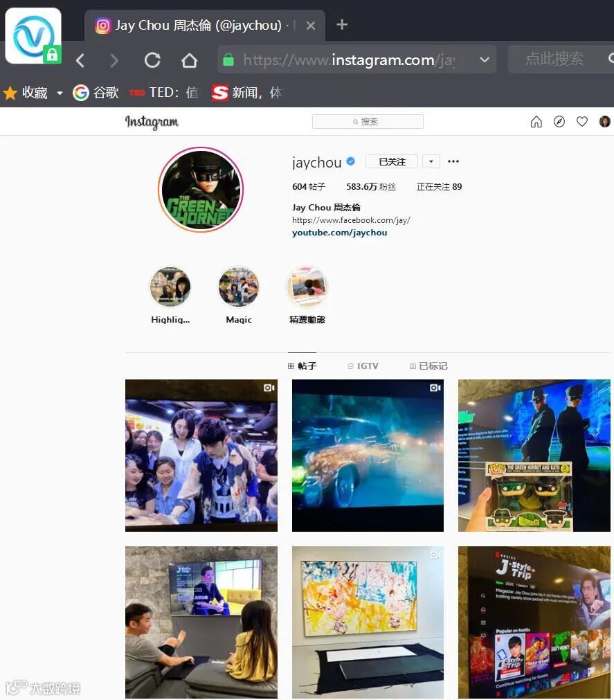Open the TED bookmark
The height and width of the screenshot is (700, 614).
click(163, 92)
